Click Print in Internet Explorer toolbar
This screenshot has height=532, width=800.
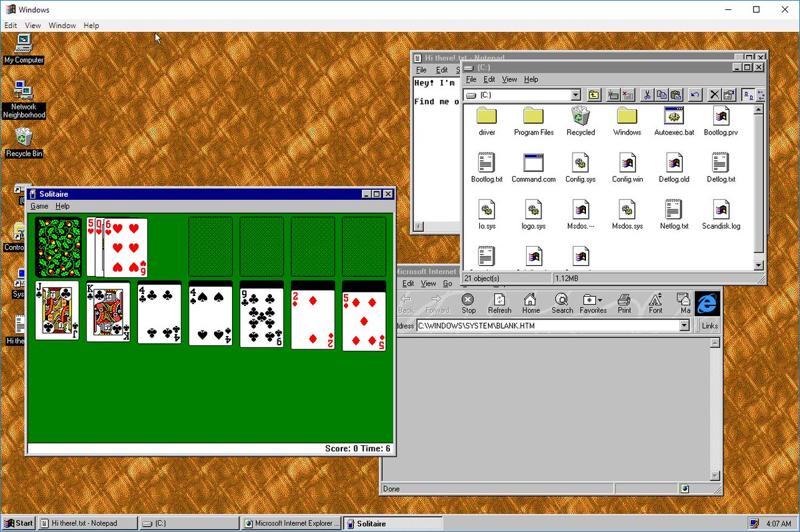pos(624,304)
